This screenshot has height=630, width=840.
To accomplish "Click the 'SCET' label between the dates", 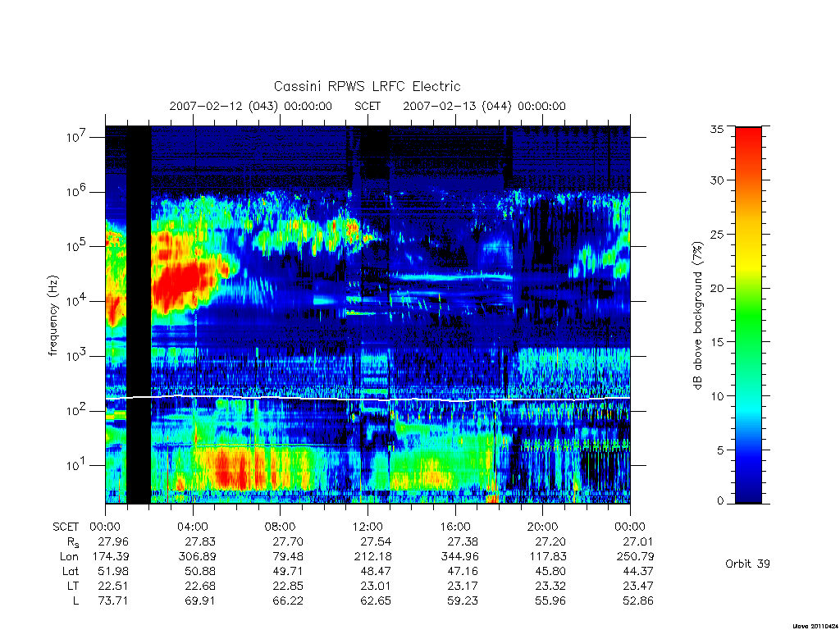I will click(367, 106).
